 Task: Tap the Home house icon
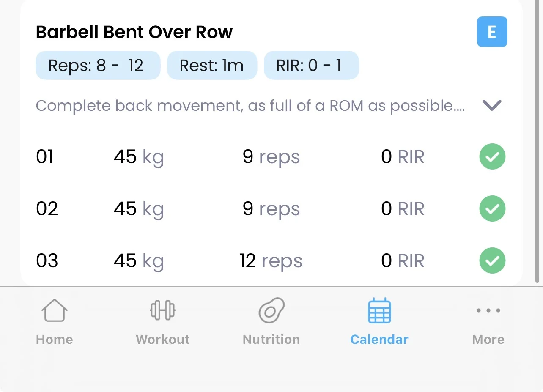[x=54, y=310]
